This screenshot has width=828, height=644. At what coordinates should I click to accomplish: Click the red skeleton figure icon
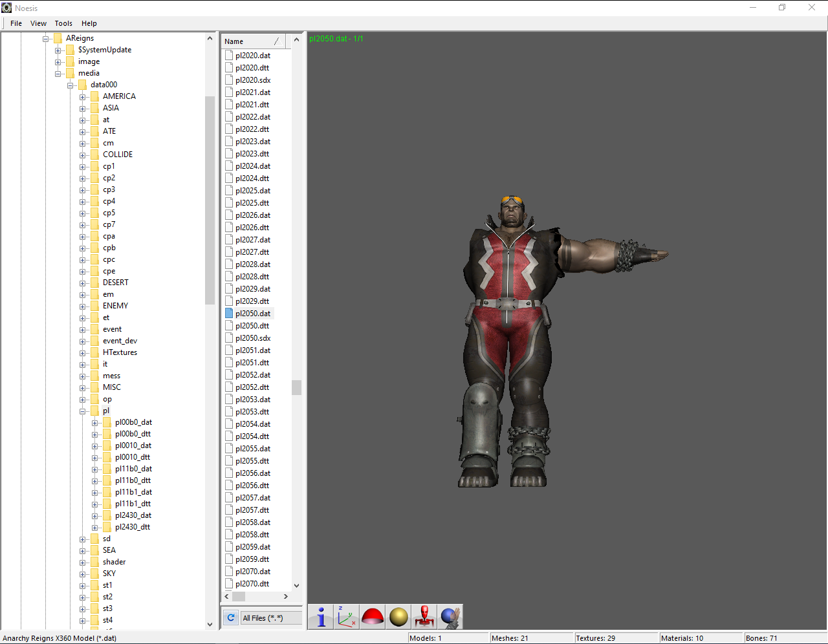coord(424,617)
